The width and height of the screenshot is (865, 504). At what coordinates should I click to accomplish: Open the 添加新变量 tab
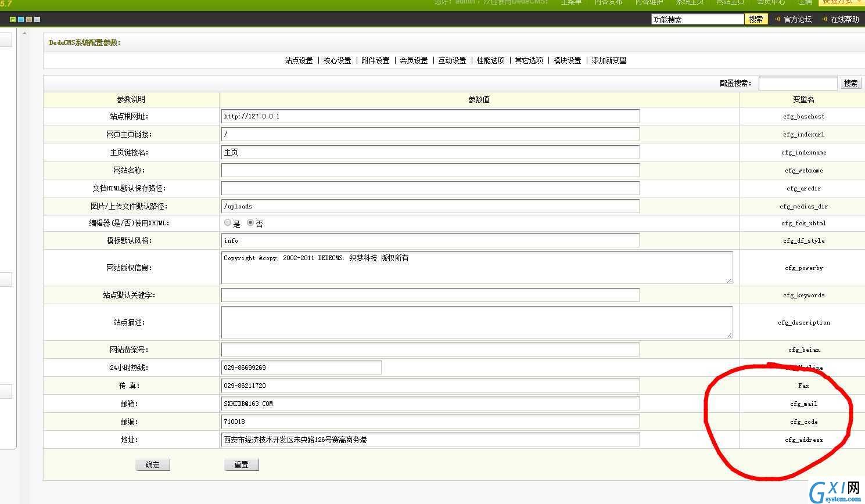click(609, 60)
